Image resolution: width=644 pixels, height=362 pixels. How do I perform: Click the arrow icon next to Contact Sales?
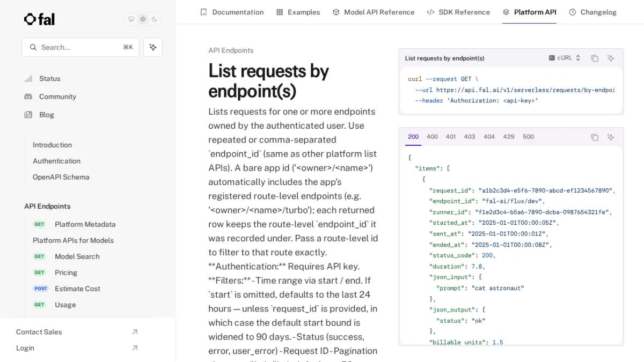135,332
